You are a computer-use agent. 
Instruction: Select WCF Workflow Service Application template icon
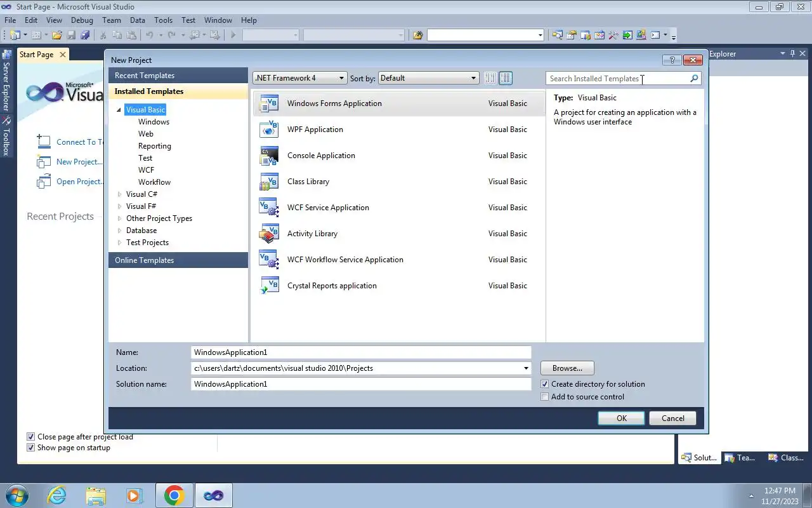tap(269, 260)
